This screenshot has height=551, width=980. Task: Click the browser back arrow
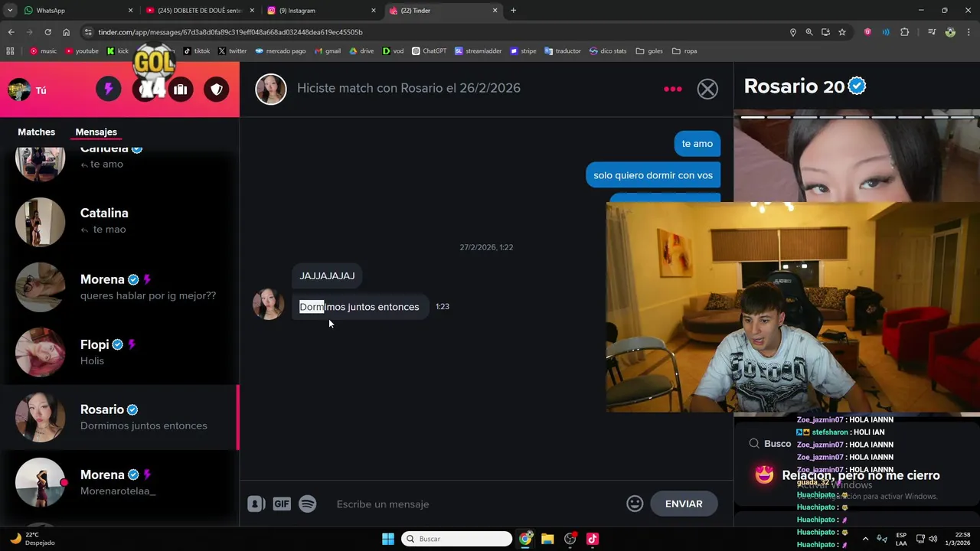point(11,32)
